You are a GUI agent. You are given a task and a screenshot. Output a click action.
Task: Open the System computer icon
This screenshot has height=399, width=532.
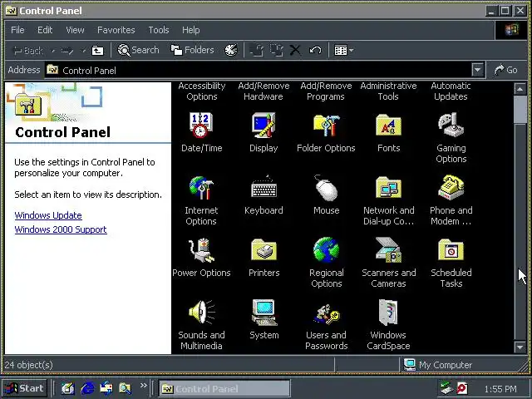pyautogui.click(x=264, y=313)
